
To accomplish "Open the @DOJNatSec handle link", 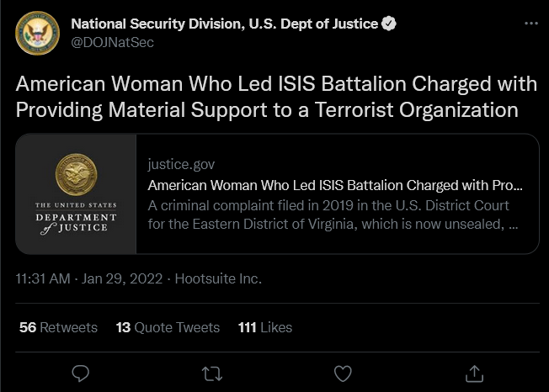I will click(112, 42).
